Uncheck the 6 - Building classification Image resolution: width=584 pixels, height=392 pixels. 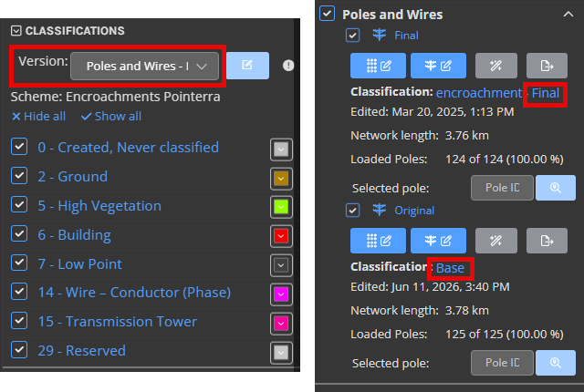[19, 234]
